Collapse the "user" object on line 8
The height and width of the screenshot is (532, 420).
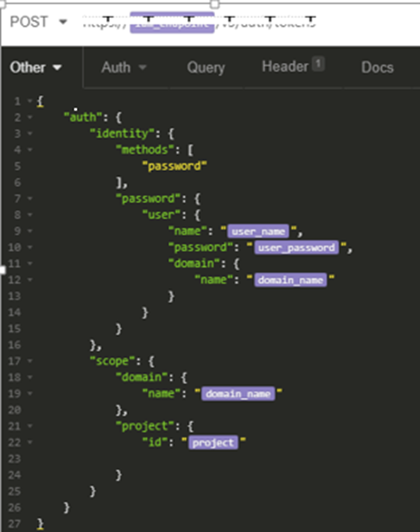pyautogui.click(x=30, y=215)
